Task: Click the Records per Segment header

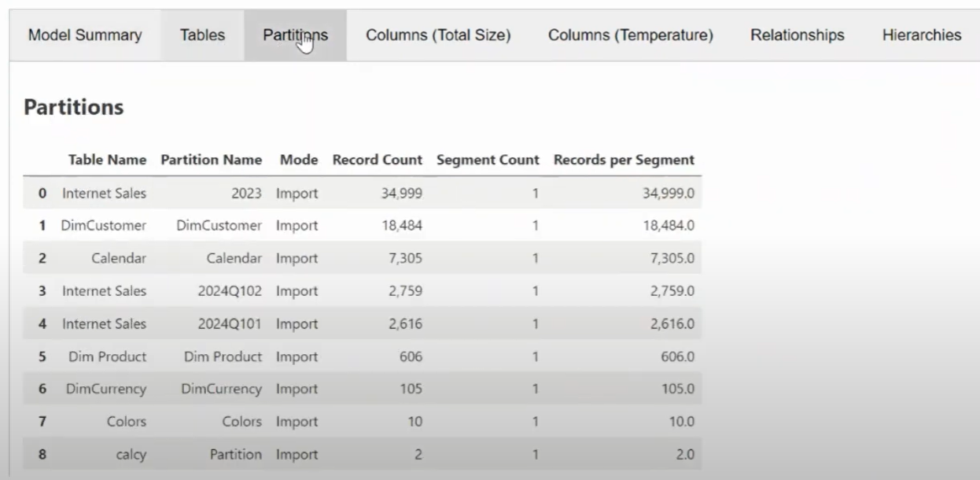Action: pos(624,160)
